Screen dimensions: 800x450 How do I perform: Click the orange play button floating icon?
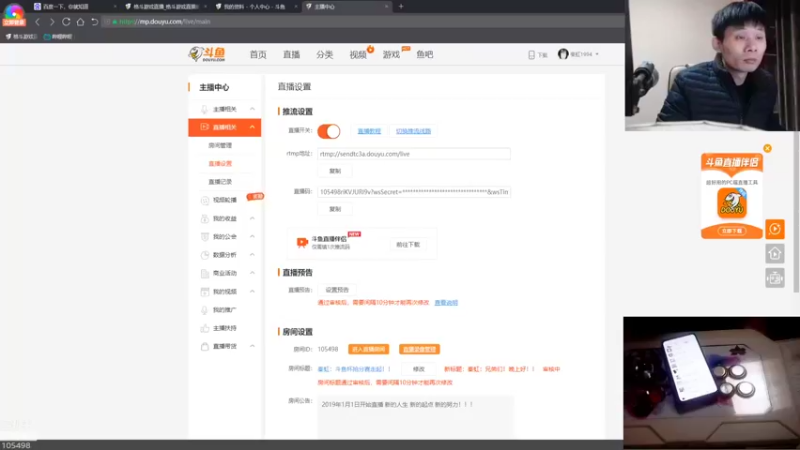coord(774,229)
